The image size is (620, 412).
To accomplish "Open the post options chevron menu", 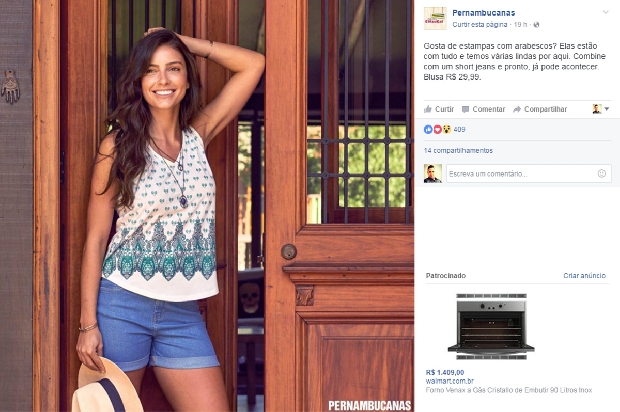I will 605,12.
